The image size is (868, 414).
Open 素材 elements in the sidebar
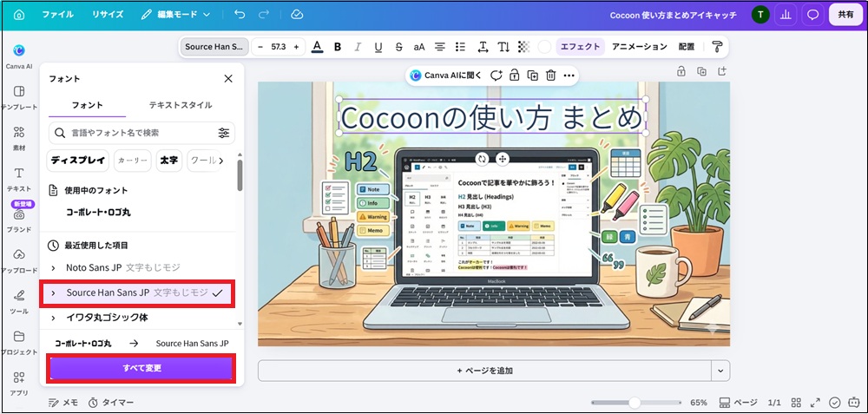click(19, 138)
